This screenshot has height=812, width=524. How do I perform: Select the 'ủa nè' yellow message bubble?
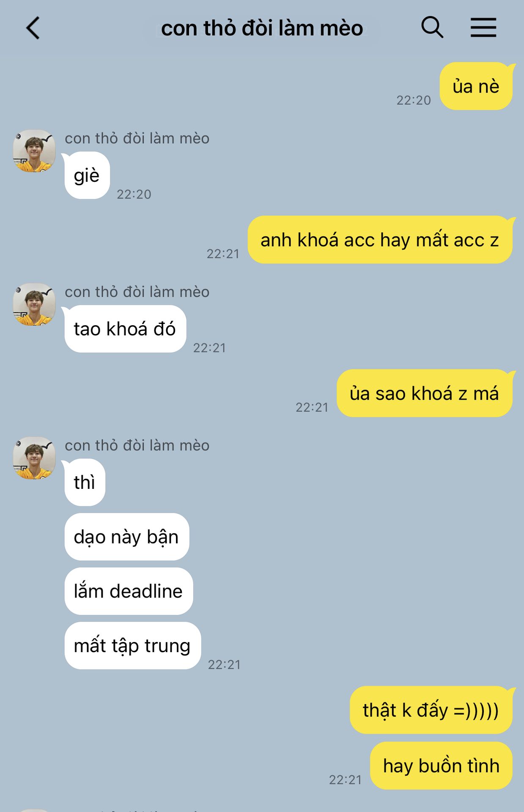tap(476, 86)
